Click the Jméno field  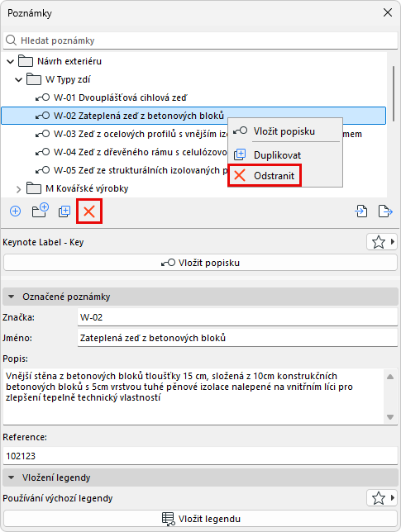[237, 338]
